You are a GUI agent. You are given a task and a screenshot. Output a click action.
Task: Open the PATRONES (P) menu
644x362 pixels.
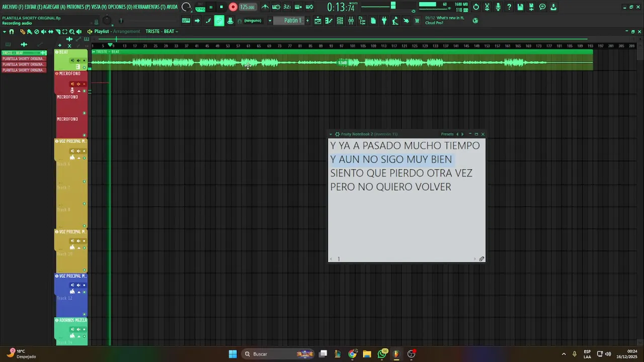point(78,7)
